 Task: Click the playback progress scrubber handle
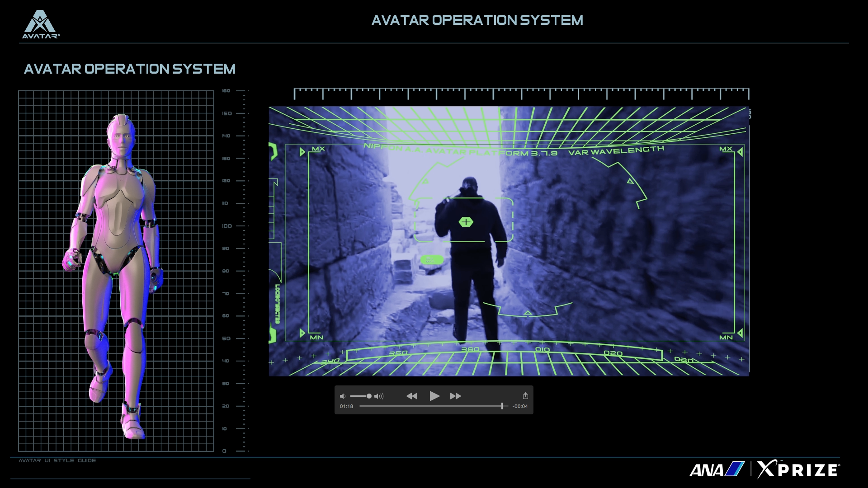point(502,406)
